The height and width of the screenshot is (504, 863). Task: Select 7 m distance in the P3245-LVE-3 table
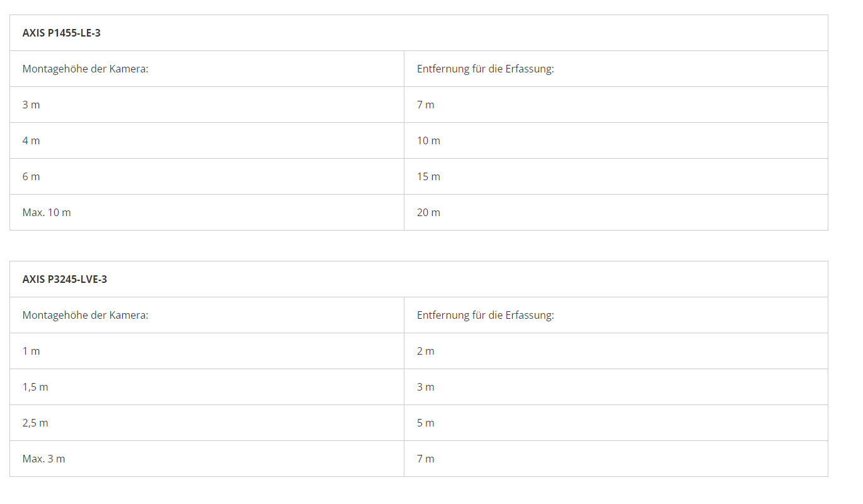click(425, 459)
